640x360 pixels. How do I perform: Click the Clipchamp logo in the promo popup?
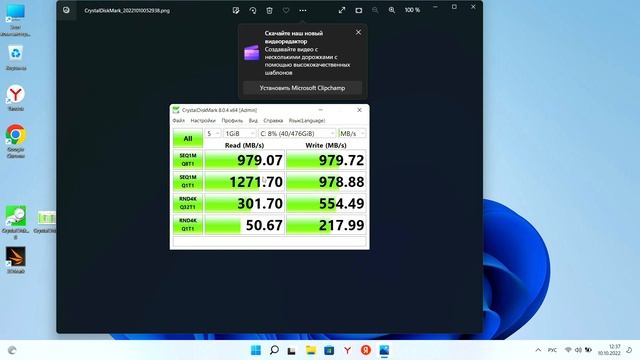pos(251,53)
